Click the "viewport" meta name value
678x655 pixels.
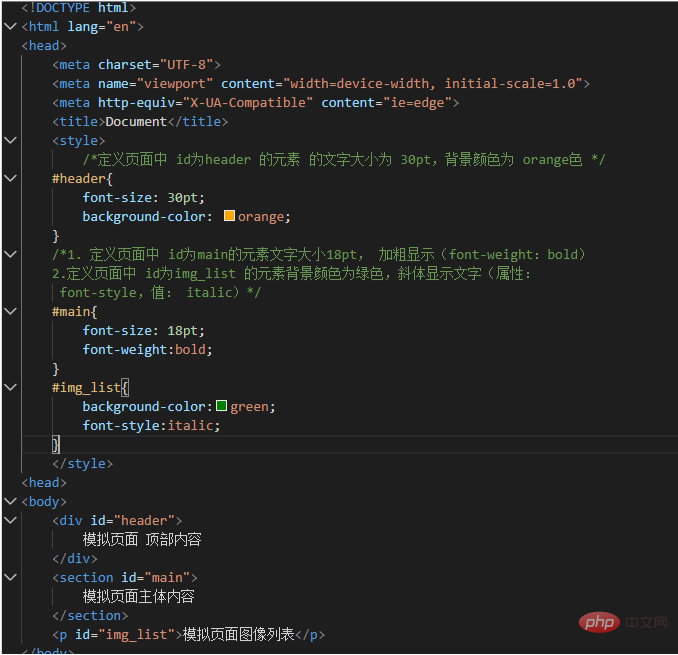(175, 83)
